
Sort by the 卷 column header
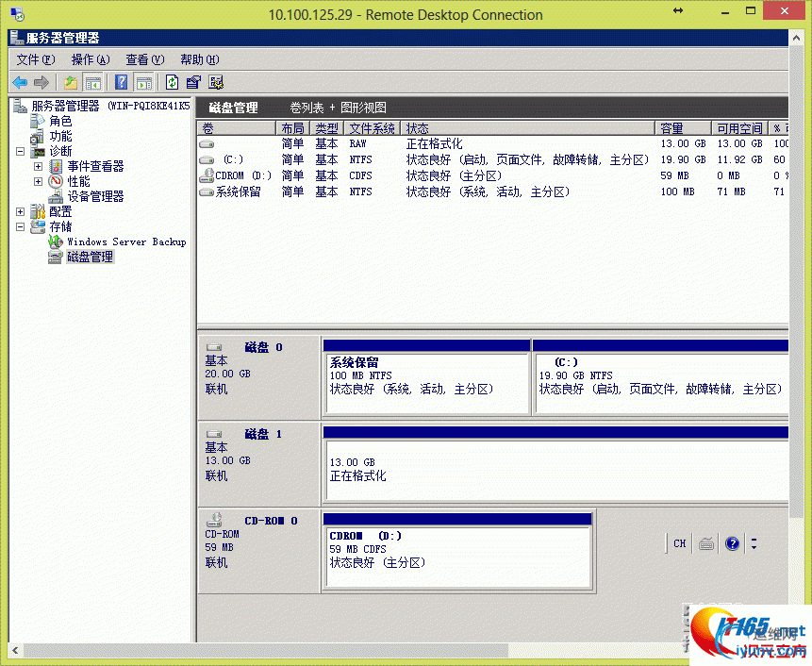click(237, 128)
